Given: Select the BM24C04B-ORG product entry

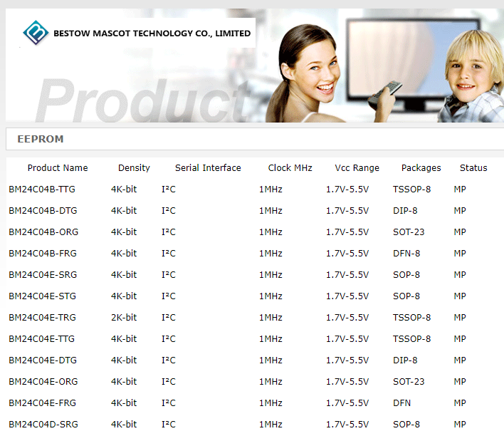Looking at the screenshot, I should point(42,232).
